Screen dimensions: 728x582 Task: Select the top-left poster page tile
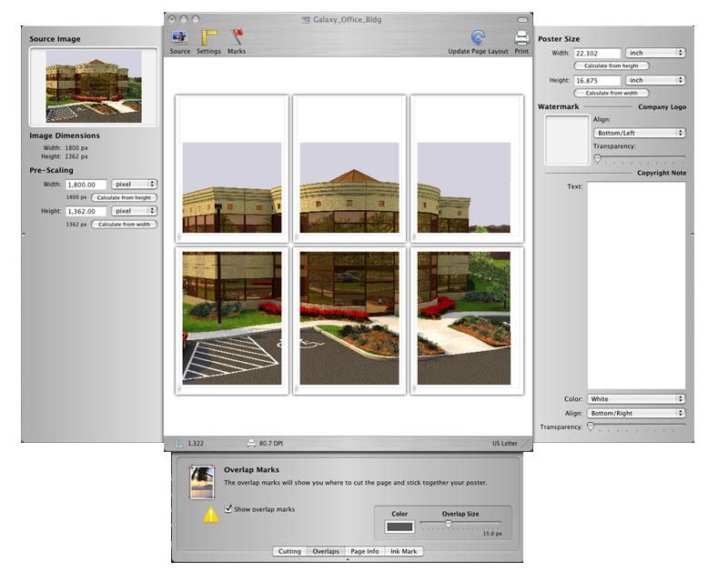coord(232,169)
